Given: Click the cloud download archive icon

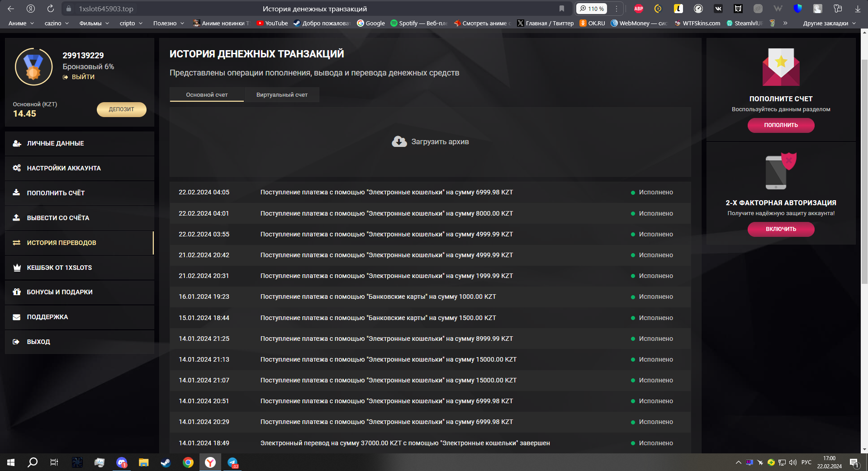Looking at the screenshot, I should (399, 141).
